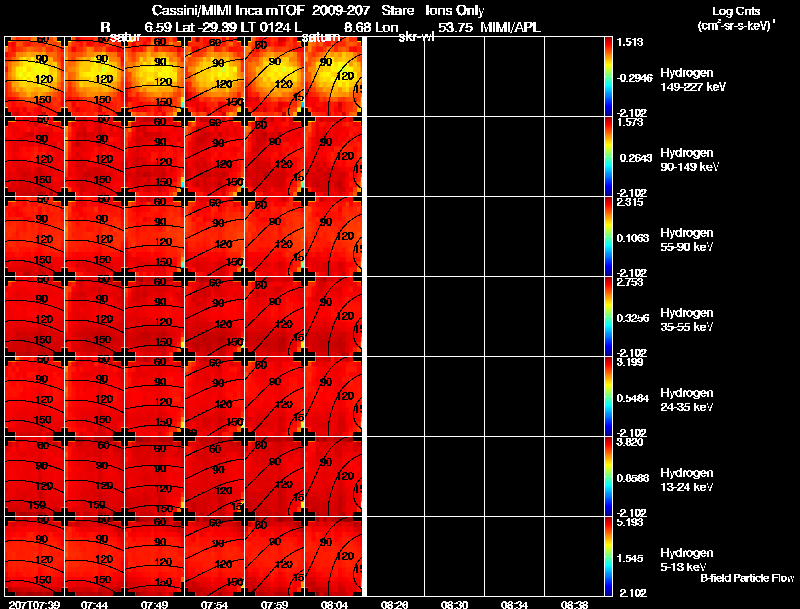Click the 'Log Cnts' colorbar title
Image resolution: width=800 pixels, height=609 pixels.
click(x=736, y=12)
